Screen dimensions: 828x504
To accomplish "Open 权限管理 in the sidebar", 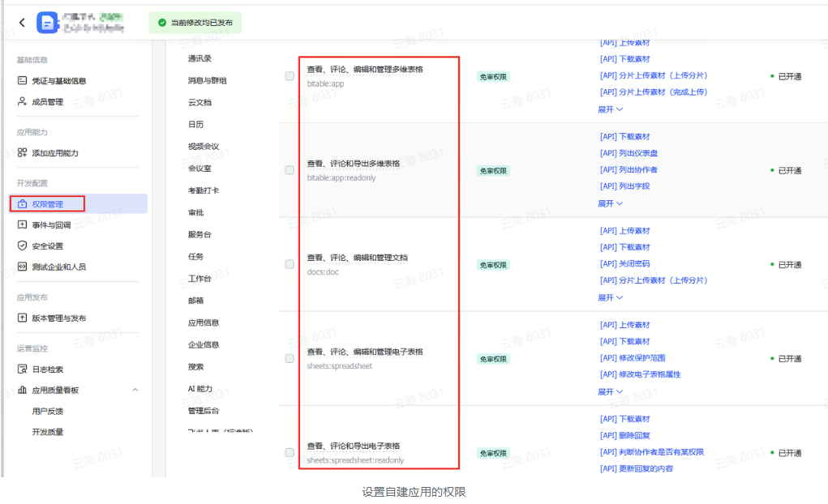I will point(47,204).
